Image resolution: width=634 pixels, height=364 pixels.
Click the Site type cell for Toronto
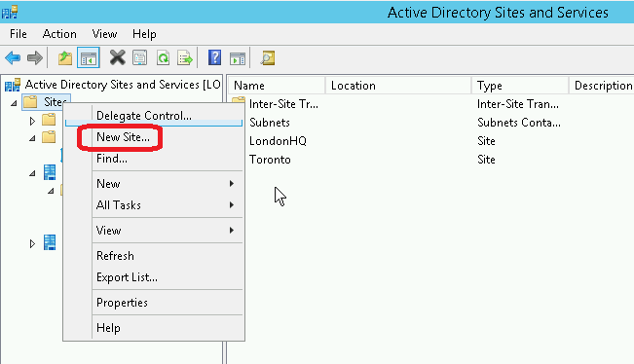tap(486, 160)
